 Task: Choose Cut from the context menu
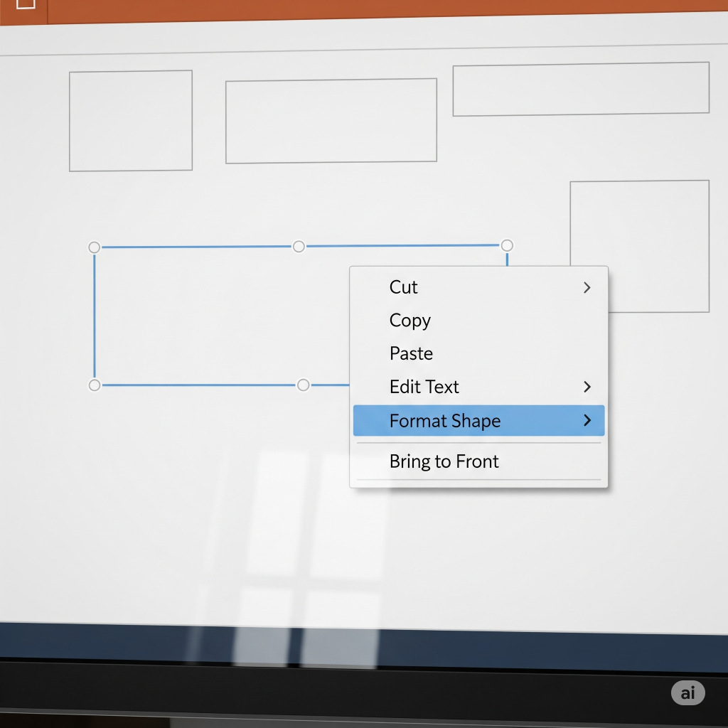[x=403, y=287]
